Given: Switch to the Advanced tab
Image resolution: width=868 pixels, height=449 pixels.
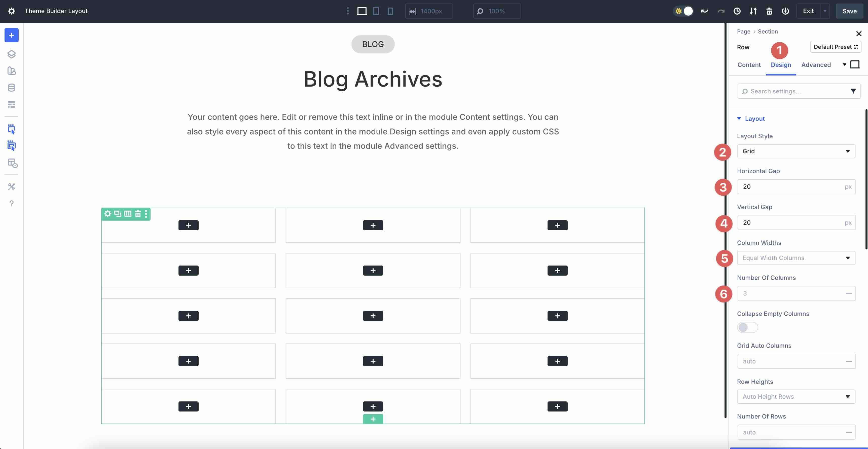Looking at the screenshot, I should pyautogui.click(x=816, y=65).
